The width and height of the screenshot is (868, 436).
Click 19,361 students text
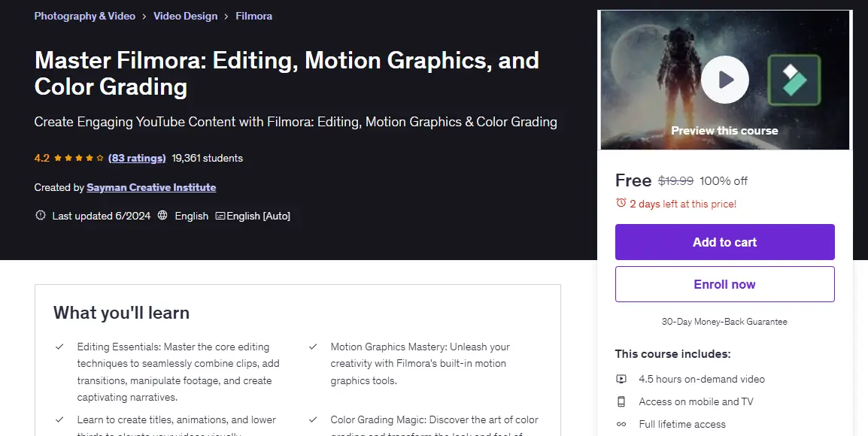click(x=207, y=159)
